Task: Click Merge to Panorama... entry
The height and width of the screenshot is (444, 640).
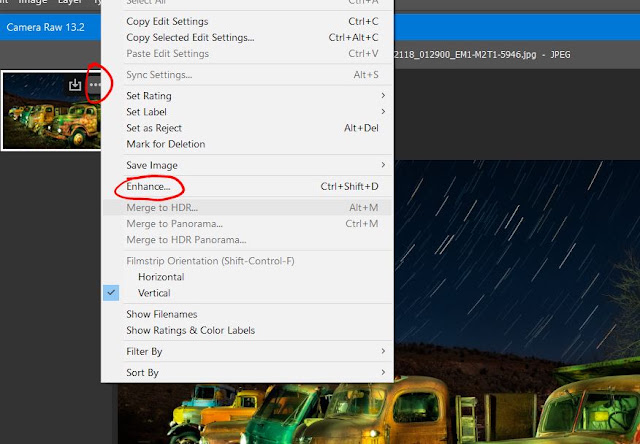Action: 247,224
